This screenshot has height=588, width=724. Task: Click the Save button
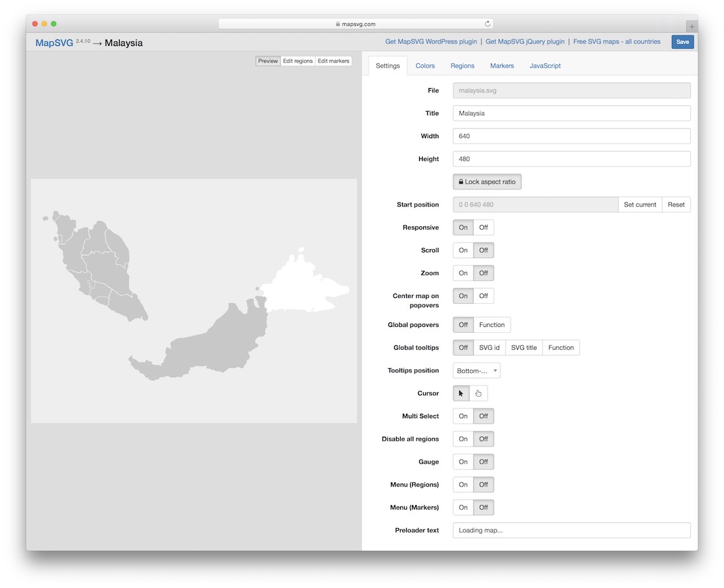pyautogui.click(x=682, y=41)
